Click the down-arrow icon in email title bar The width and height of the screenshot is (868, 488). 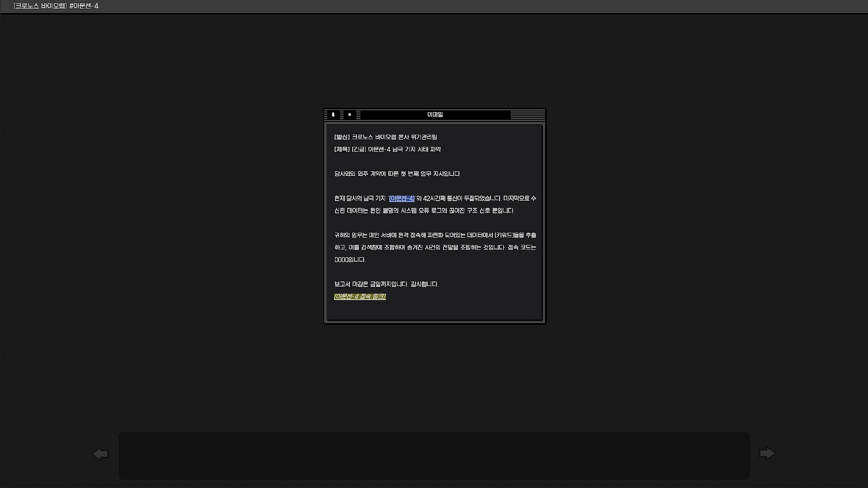pyautogui.click(x=333, y=115)
